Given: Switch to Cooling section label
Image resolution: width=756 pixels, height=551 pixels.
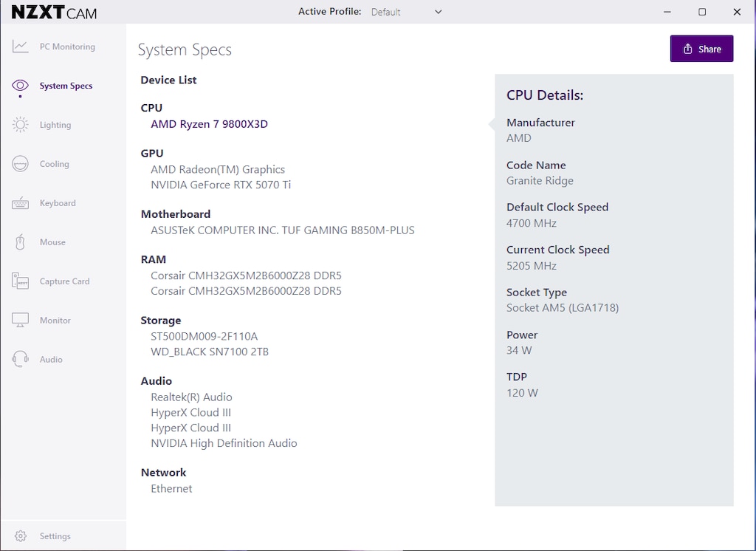Looking at the screenshot, I should coord(54,164).
